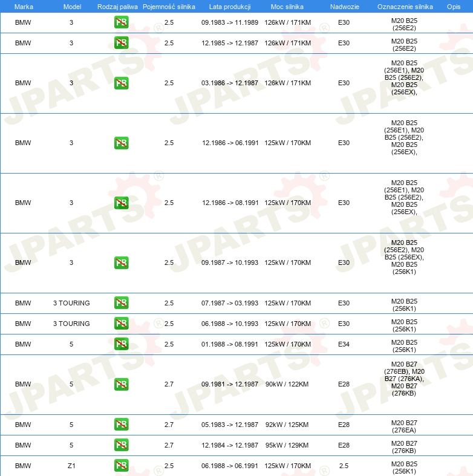Image resolution: width=473 pixels, height=476 pixels.
Task: Click petrol icon in 09.1987 -> 10.1993 row
Action: tap(121, 262)
